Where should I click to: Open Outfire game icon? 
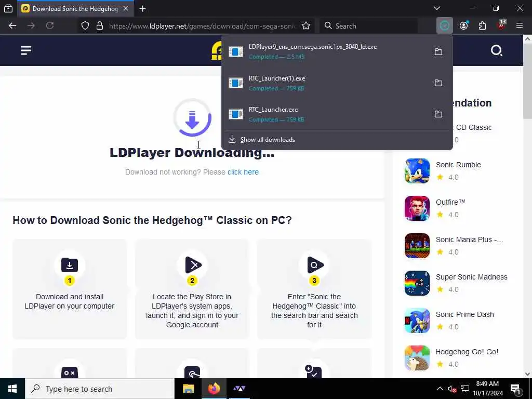pos(417,208)
